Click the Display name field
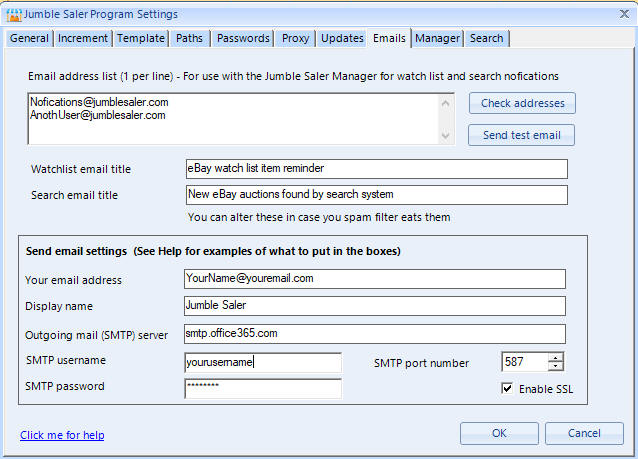Image resolution: width=638 pixels, height=459 pixels. pyautogui.click(x=375, y=306)
